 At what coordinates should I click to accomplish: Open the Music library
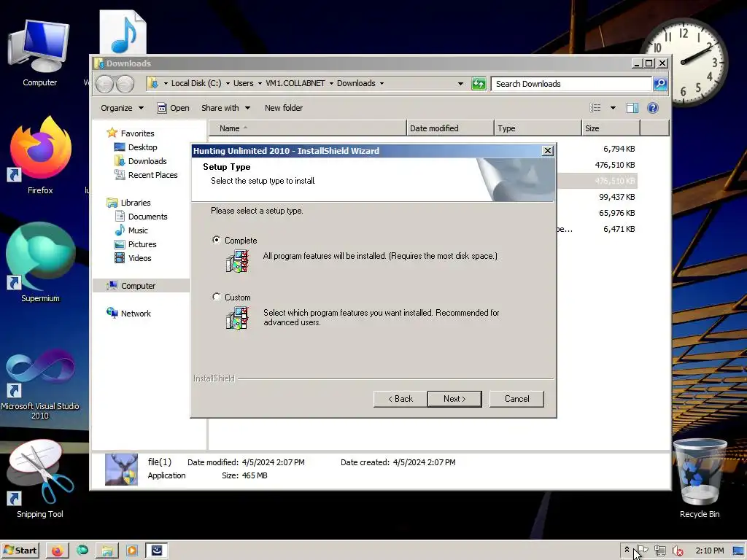coord(138,230)
